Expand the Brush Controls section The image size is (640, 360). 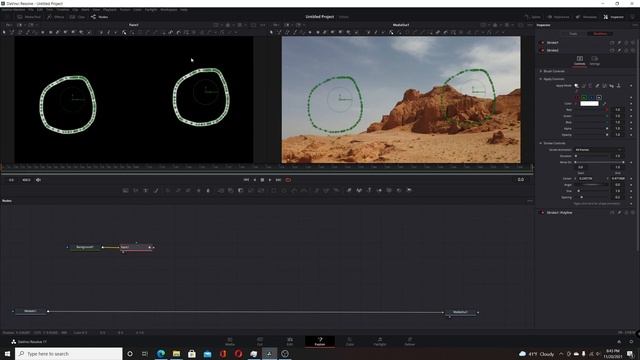pos(541,71)
